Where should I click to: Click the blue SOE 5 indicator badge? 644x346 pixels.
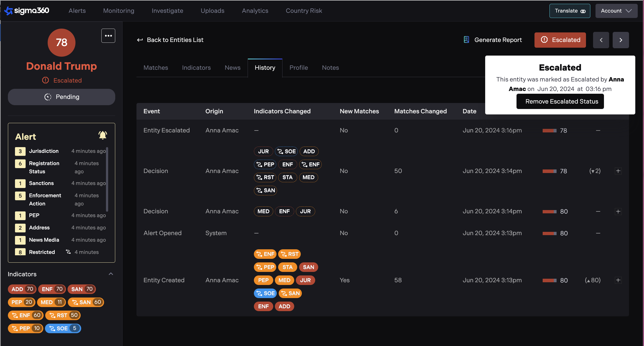pos(63,328)
